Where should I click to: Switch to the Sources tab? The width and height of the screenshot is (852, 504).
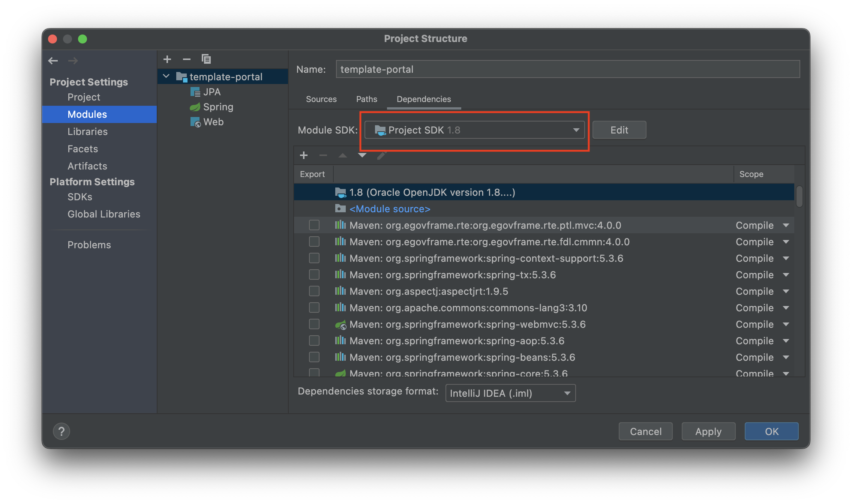coord(321,99)
